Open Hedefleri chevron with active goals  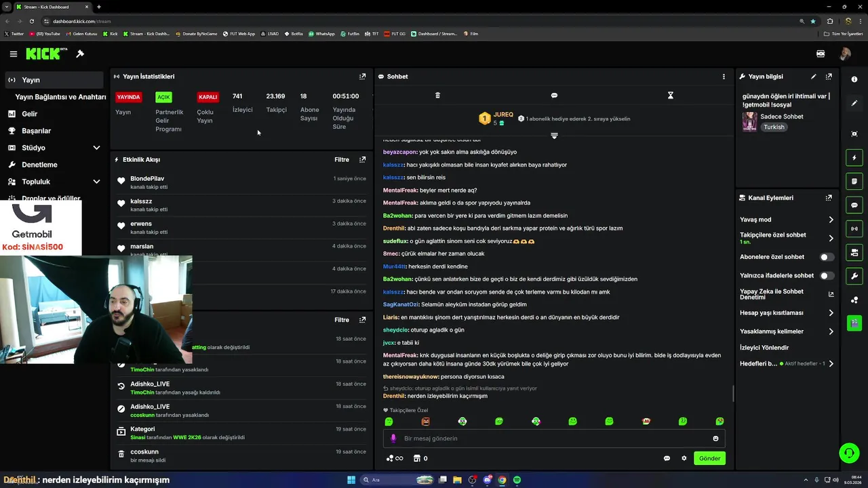[x=831, y=364]
